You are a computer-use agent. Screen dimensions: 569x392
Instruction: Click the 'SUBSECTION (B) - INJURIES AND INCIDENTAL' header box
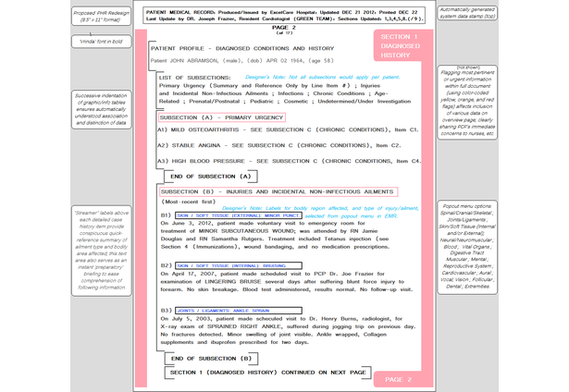point(278,191)
